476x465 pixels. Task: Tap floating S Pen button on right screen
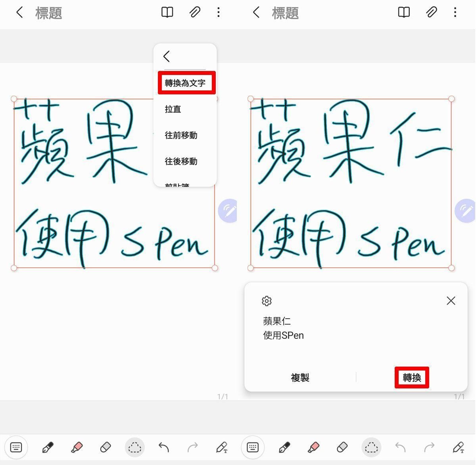click(x=465, y=211)
